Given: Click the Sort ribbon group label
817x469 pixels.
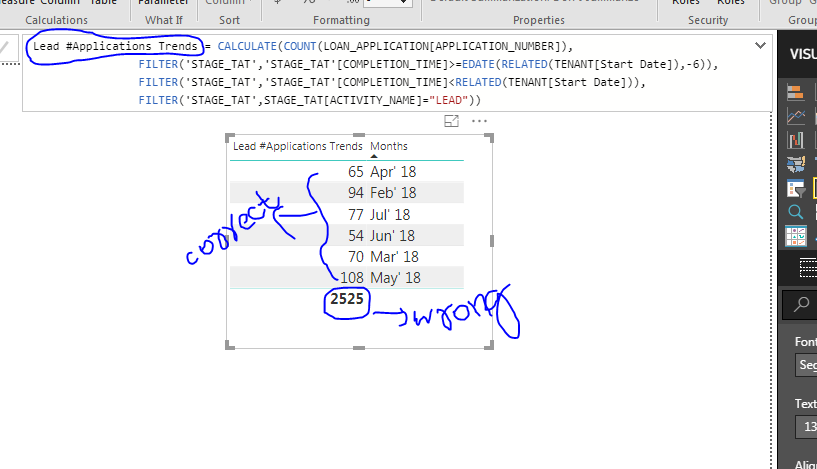Looking at the screenshot, I should tap(229, 20).
